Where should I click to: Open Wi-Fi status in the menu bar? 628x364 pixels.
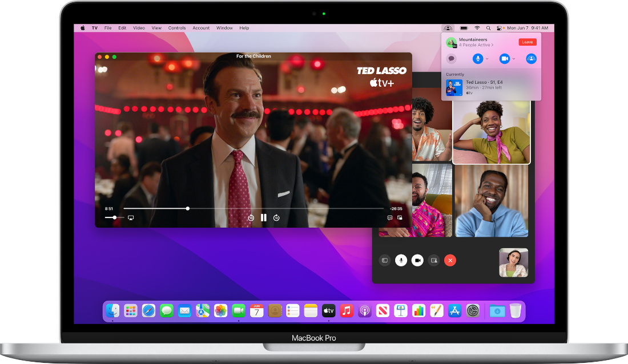click(x=477, y=28)
